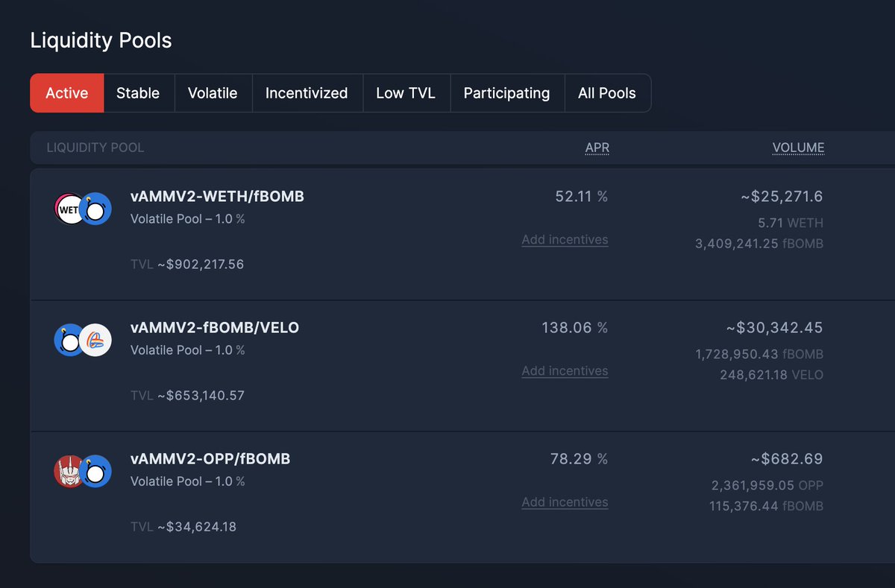The image size is (895, 588).
Task: Click fBOMB icon in fBOMB/VELO pool
Action: click(69, 341)
